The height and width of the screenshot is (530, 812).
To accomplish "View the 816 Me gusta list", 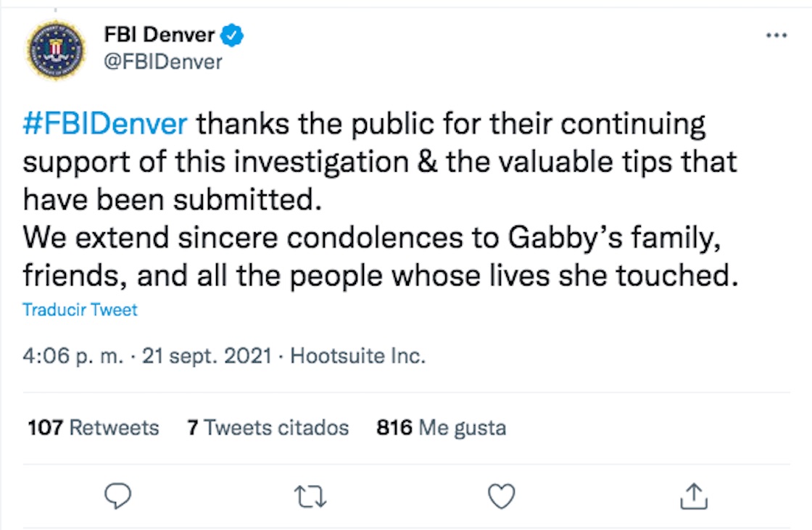I will [441, 428].
